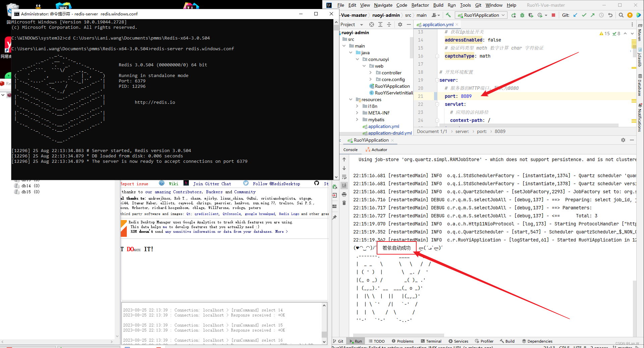This screenshot has height=348, width=644.
Task: Open the Problems tool window
Action: tap(402, 341)
